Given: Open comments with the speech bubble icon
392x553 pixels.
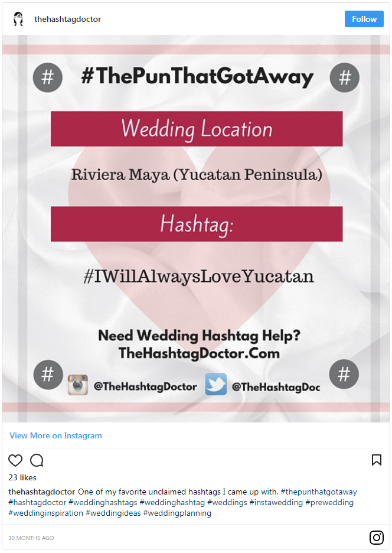Looking at the screenshot, I should [37, 460].
